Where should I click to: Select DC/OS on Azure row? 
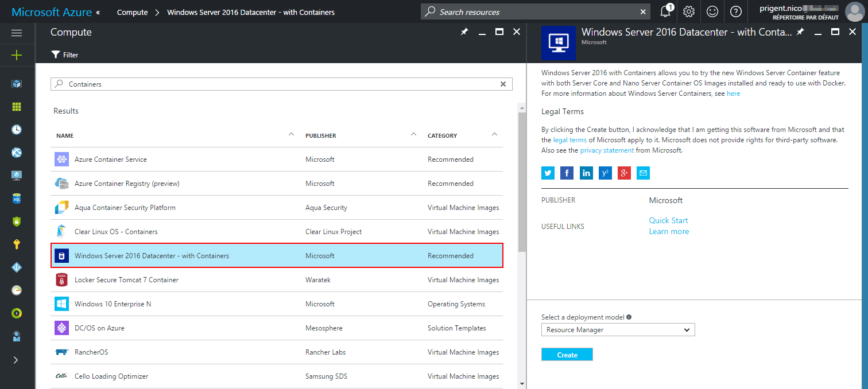[277, 328]
